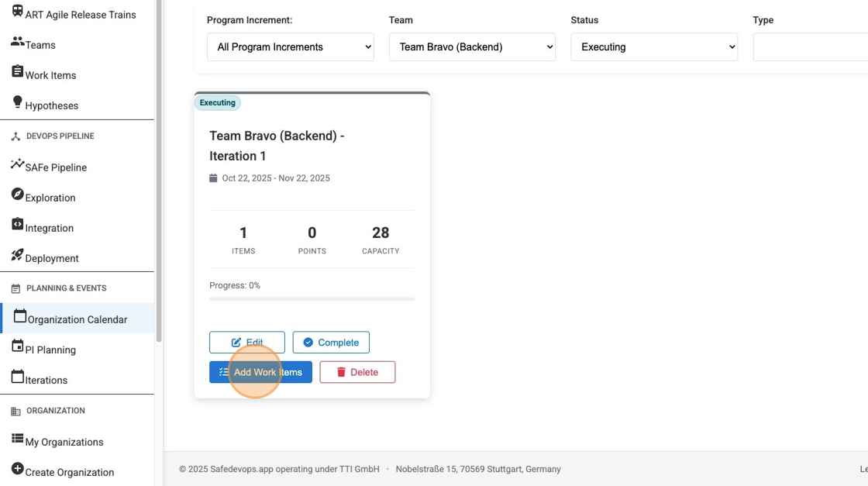Screen dimensions: 868x486
Task: Edit the Team Bravo Iteration 1 card
Action: click(x=246, y=342)
